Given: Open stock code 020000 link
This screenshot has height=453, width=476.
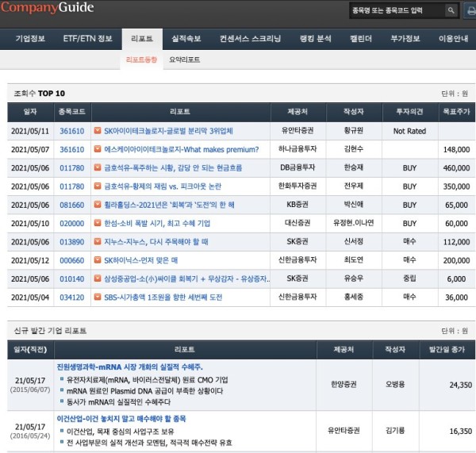Looking at the screenshot, I should (x=72, y=224).
